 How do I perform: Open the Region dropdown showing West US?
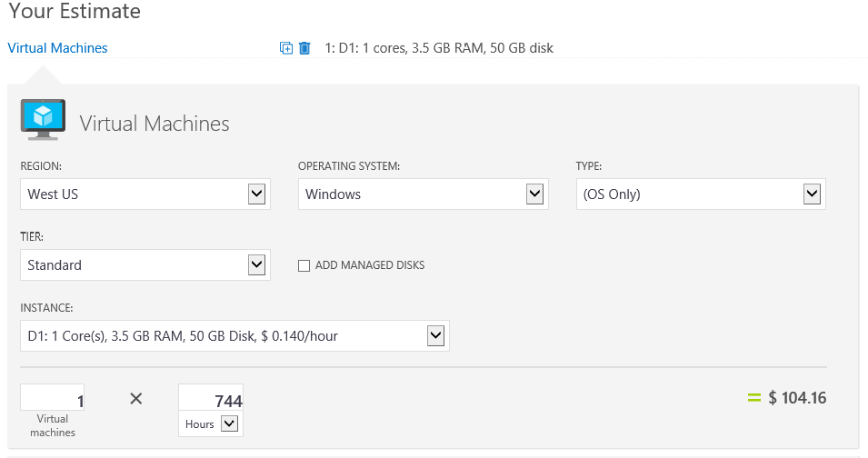[145, 194]
